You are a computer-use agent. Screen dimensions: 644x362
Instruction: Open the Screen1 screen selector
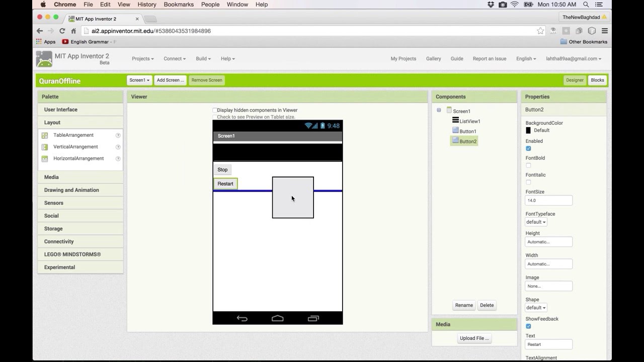pos(139,80)
